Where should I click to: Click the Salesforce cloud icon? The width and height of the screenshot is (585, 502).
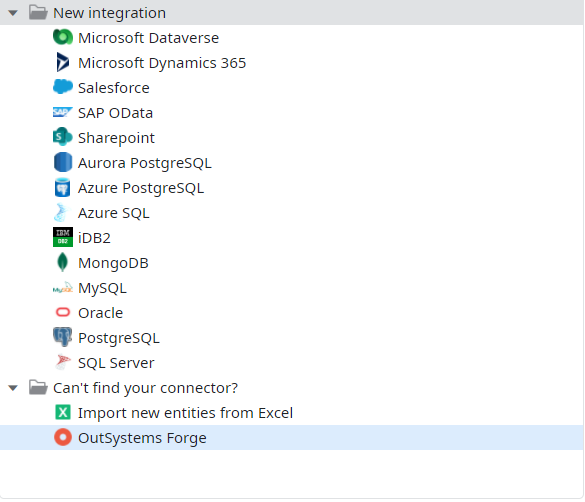(x=63, y=87)
